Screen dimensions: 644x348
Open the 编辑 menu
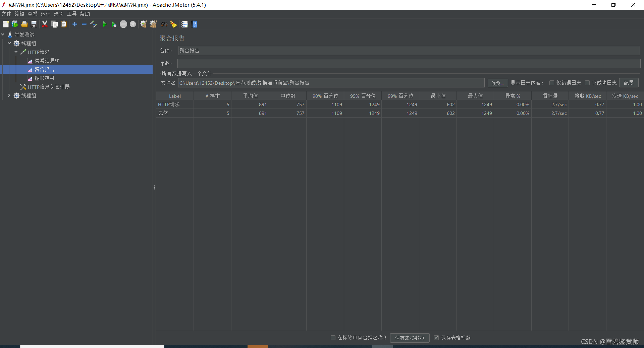[x=19, y=14]
